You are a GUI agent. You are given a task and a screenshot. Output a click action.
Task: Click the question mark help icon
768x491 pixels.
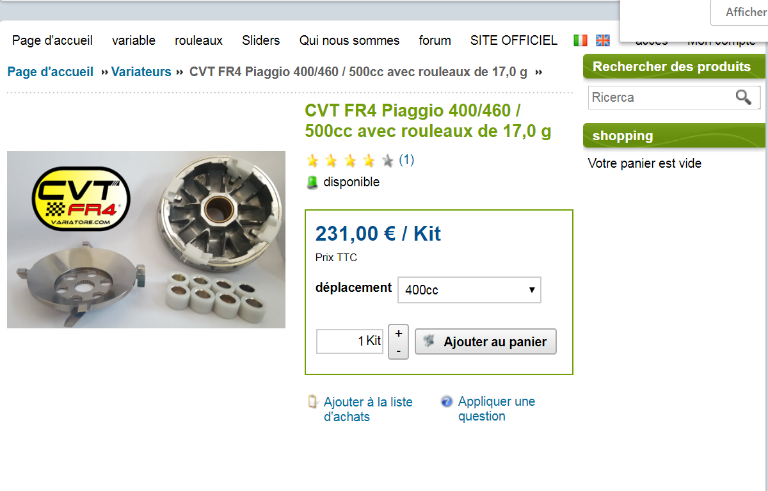447,401
